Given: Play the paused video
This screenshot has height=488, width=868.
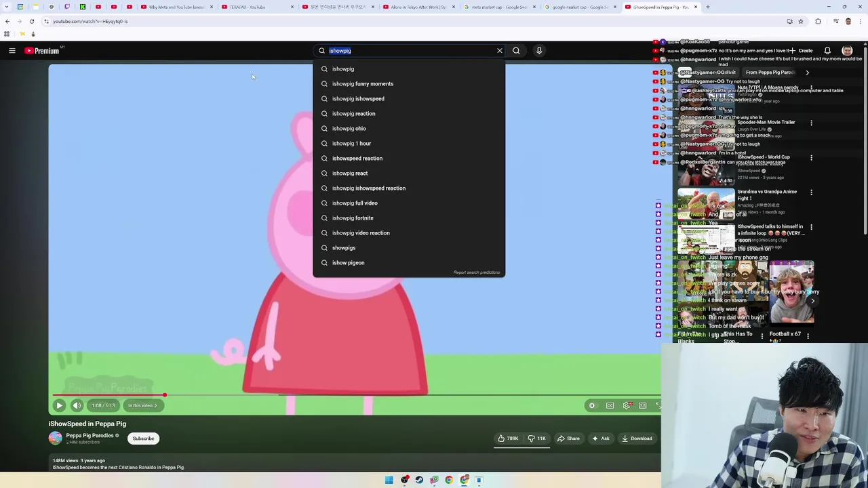Looking at the screenshot, I should point(59,405).
